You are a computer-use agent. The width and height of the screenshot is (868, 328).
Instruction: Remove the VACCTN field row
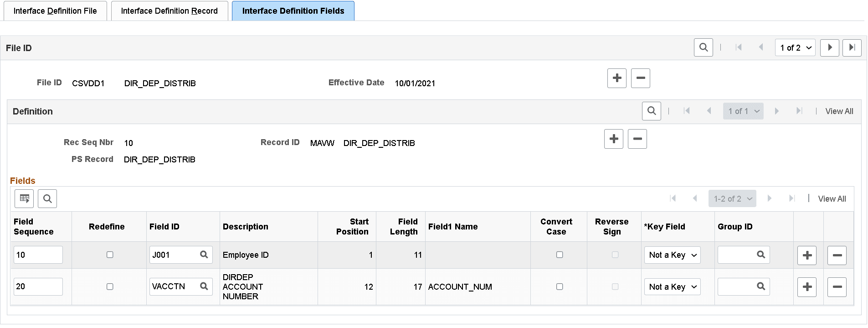pos(837,287)
